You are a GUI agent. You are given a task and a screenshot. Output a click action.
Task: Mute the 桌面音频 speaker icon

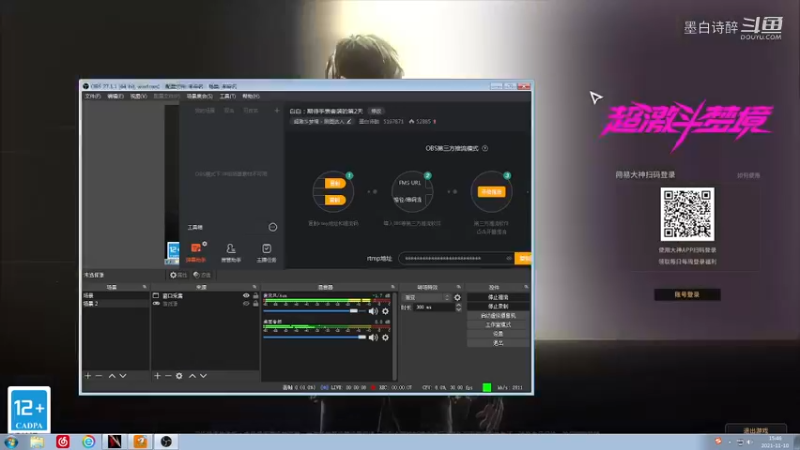[373, 337]
